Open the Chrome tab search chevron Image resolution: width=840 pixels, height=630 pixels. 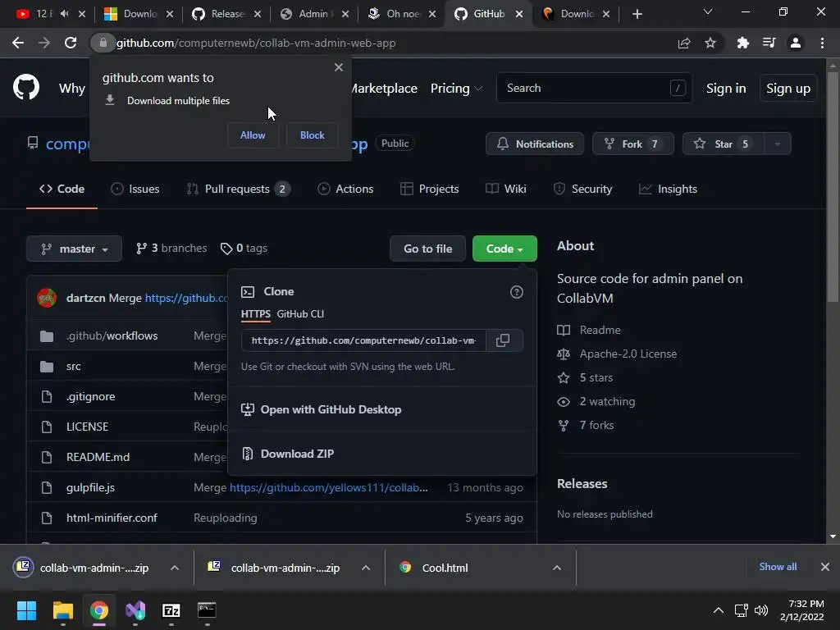pyautogui.click(x=708, y=11)
